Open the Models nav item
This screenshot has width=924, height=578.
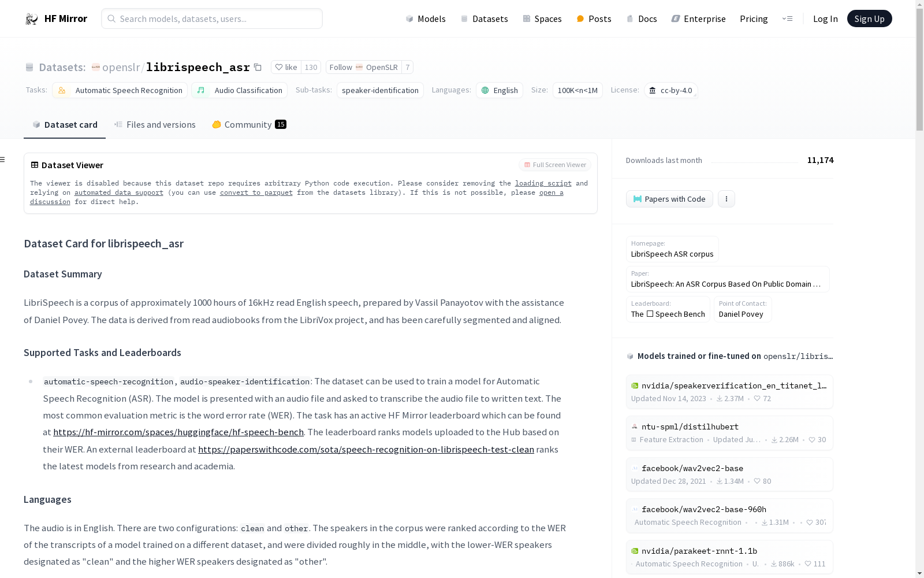(426, 19)
